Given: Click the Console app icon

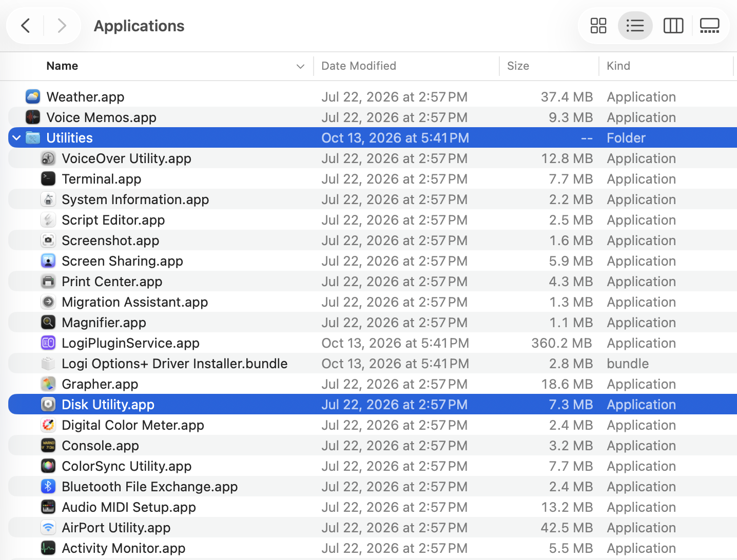Looking at the screenshot, I should pyautogui.click(x=48, y=445).
